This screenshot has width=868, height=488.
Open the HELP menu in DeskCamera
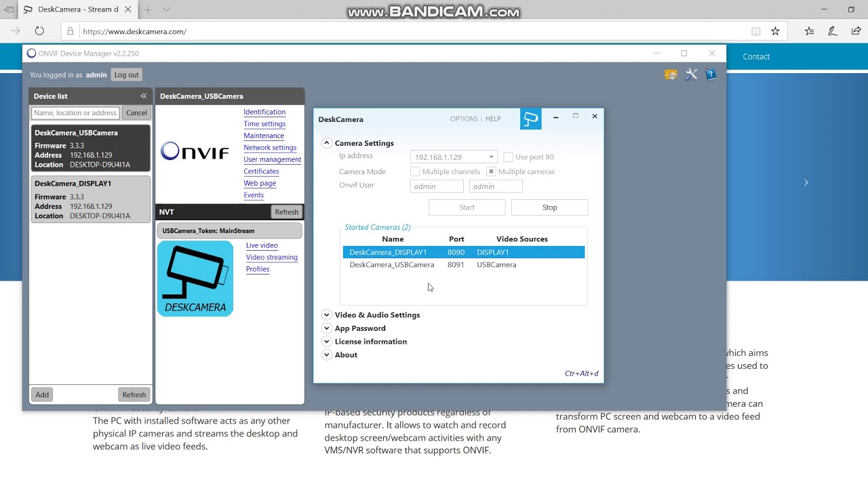pyautogui.click(x=493, y=119)
